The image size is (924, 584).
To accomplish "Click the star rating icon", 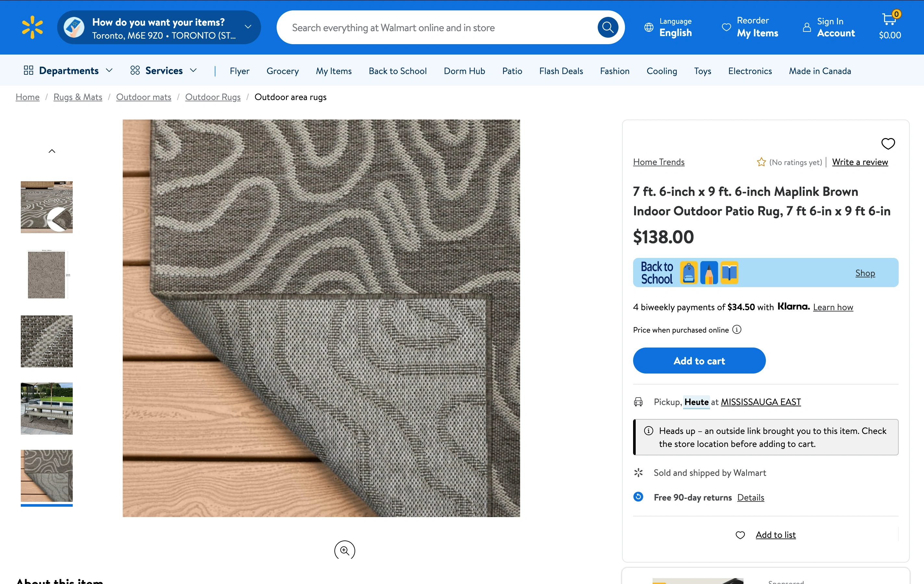I will (761, 162).
